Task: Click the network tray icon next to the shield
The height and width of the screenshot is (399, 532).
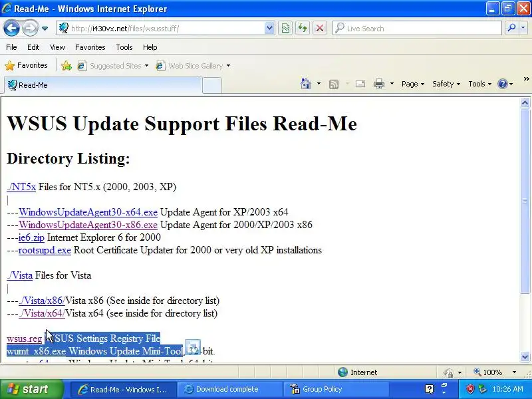Action: [482, 389]
